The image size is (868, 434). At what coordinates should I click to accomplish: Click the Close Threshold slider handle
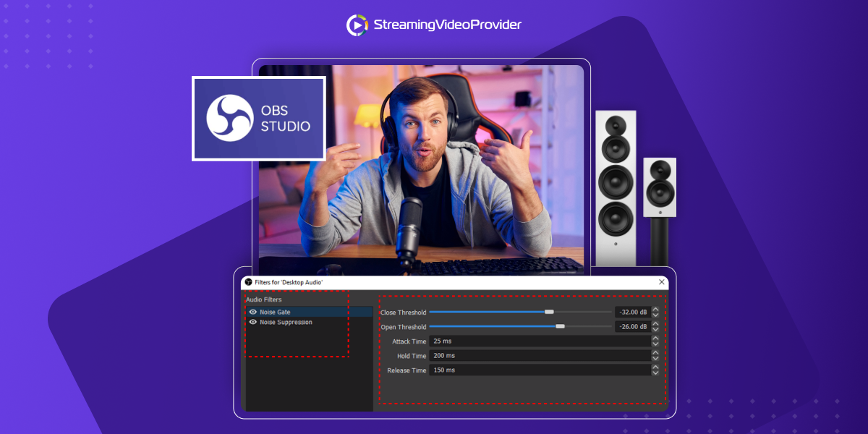[x=549, y=312]
